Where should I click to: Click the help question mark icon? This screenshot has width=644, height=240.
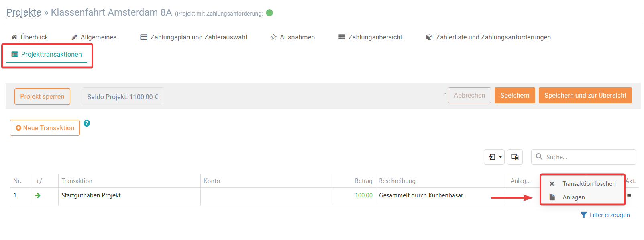tap(87, 123)
